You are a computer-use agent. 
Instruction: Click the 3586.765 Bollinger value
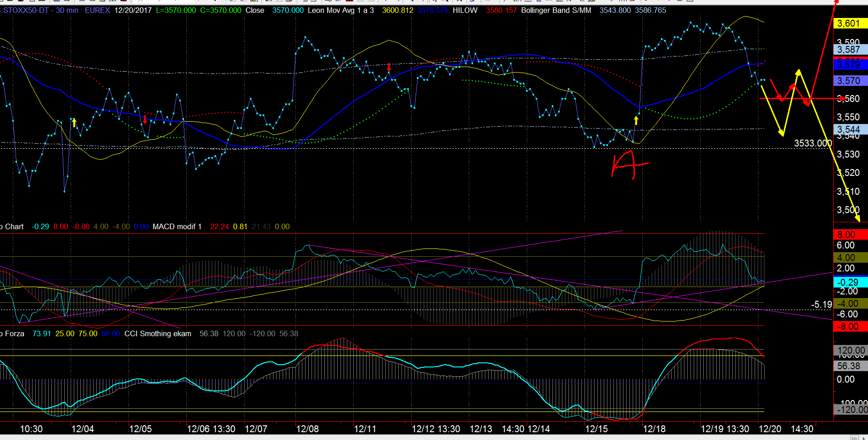[651, 10]
